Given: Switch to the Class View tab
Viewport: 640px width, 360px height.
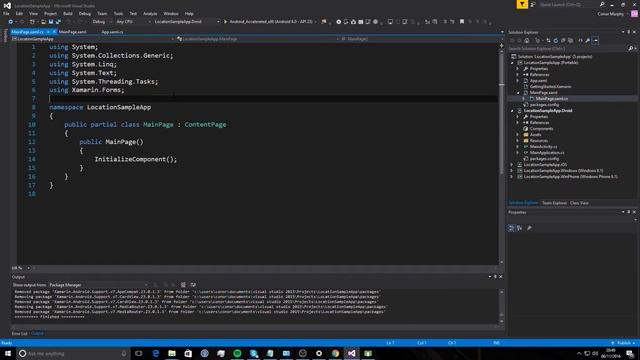Looking at the screenshot, I should coord(579,203).
